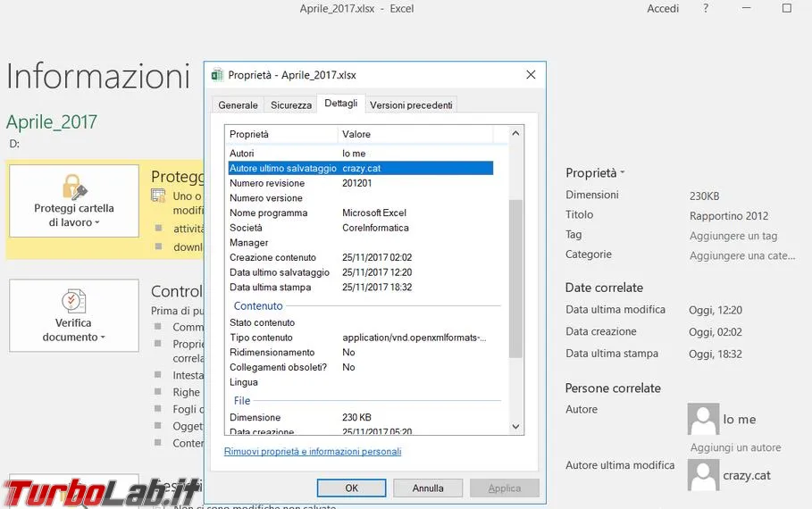This screenshot has width=812, height=509.
Task: Click the Verifica documento checklist icon
Action: tap(73, 301)
